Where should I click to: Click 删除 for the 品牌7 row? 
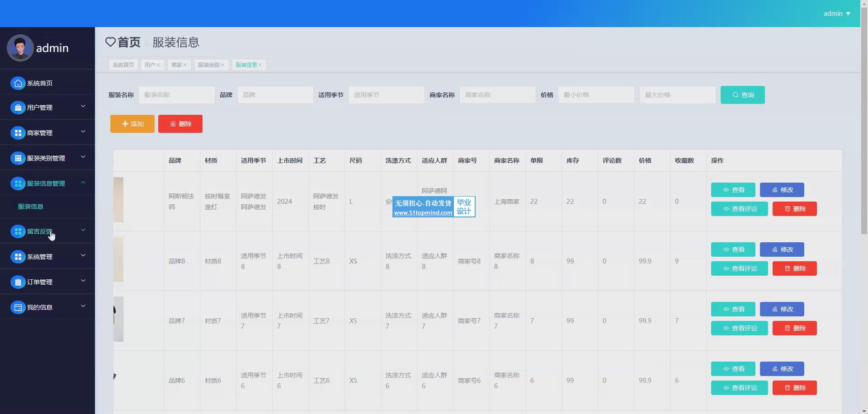(x=795, y=328)
